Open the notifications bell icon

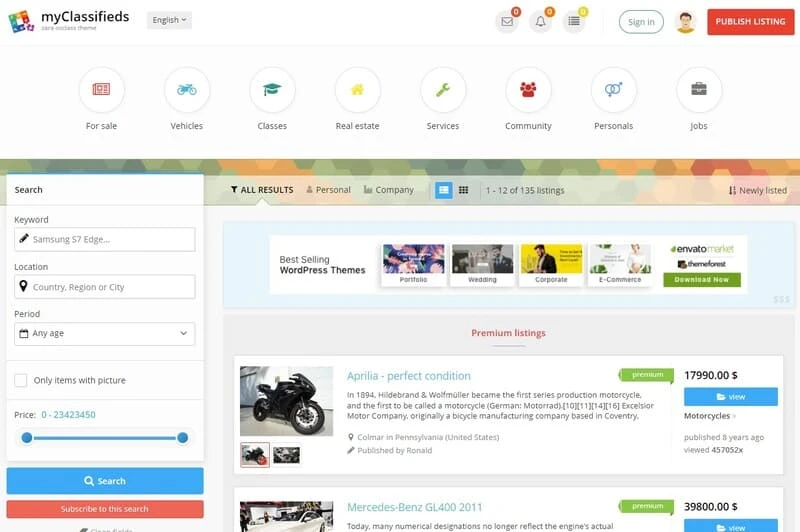pos(540,21)
